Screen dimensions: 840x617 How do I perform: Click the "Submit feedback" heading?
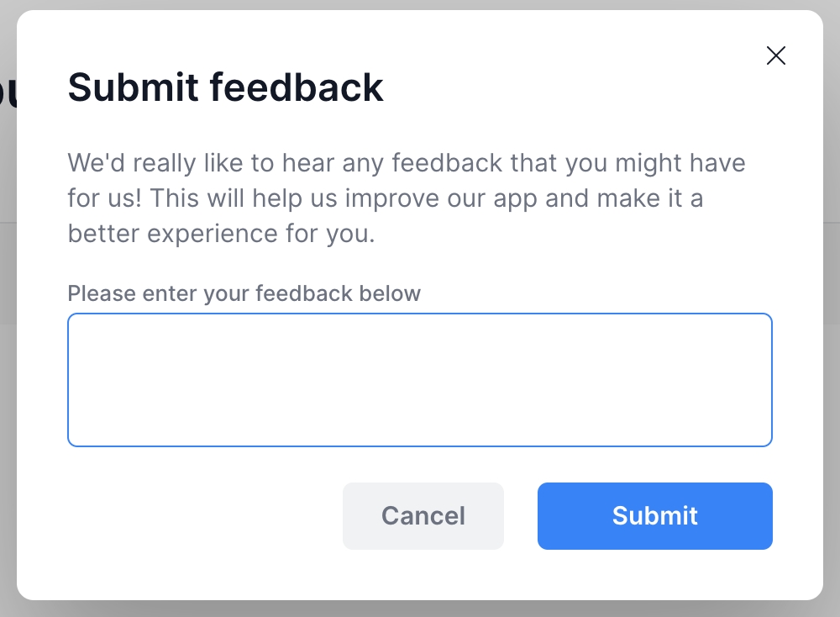tap(225, 87)
